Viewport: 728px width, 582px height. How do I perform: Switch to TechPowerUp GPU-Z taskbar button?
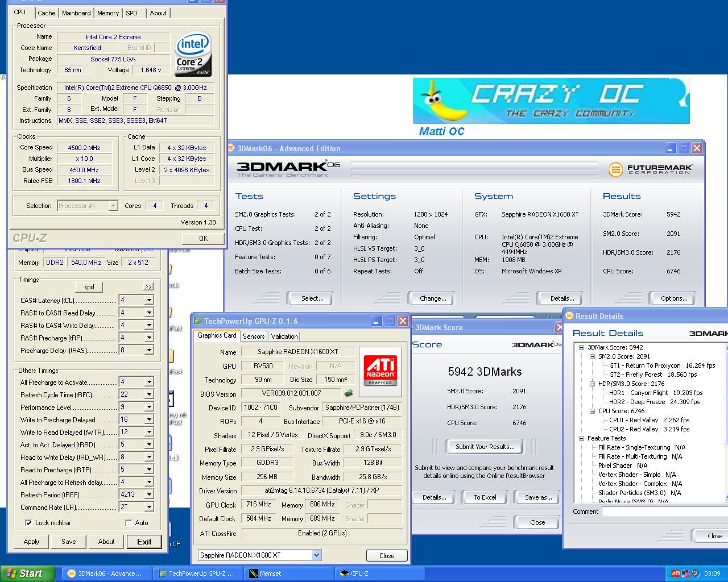click(x=197, y=573)
